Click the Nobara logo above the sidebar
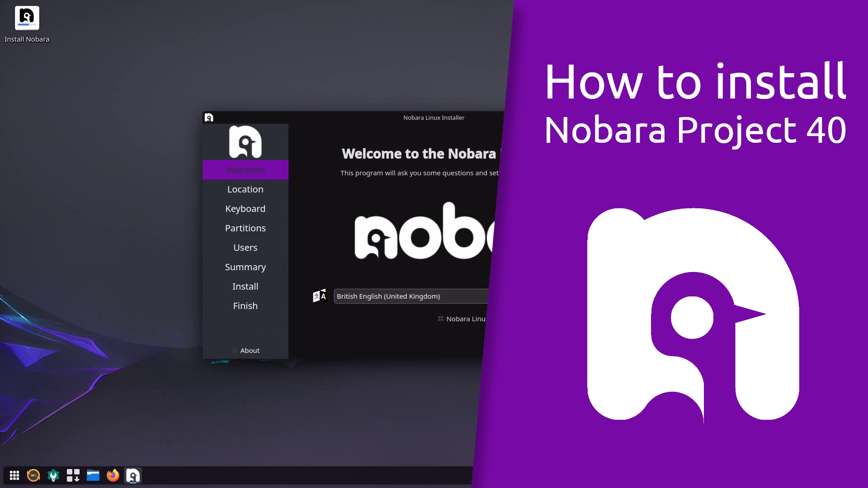This screenshot has width=868, height=488. (245, 142)
